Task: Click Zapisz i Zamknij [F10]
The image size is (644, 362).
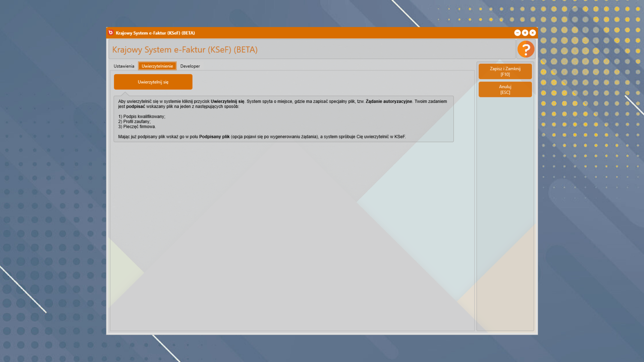Action: [505, 71]
